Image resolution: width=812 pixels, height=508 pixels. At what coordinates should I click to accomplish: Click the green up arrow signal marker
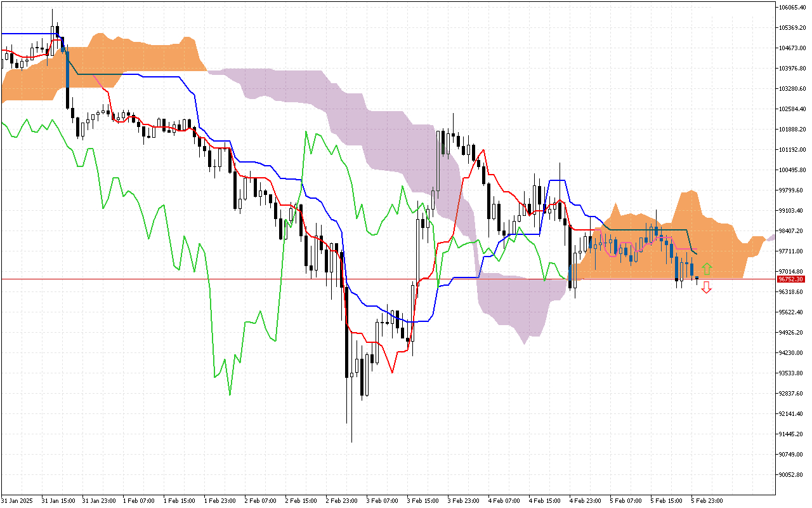point(707,269)
